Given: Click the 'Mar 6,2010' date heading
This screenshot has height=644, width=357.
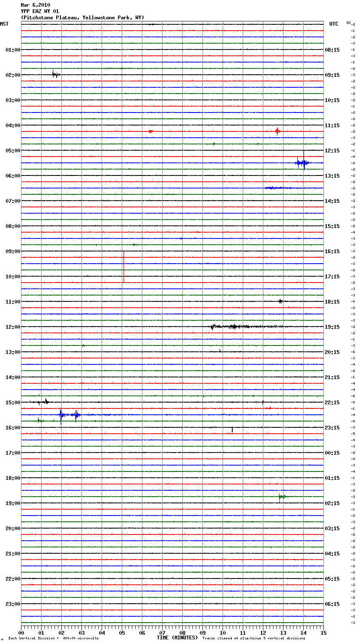Looking at the screenshot, I should [x=35, y=5].
